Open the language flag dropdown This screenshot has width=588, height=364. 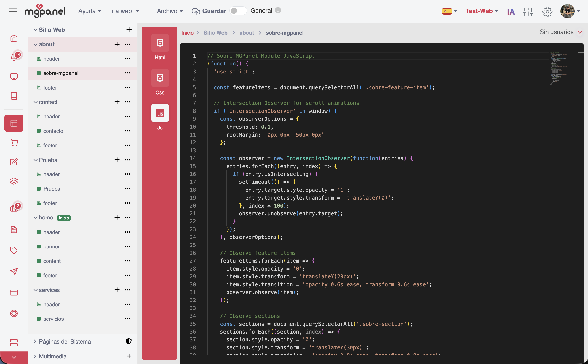[x=449, y=11]
